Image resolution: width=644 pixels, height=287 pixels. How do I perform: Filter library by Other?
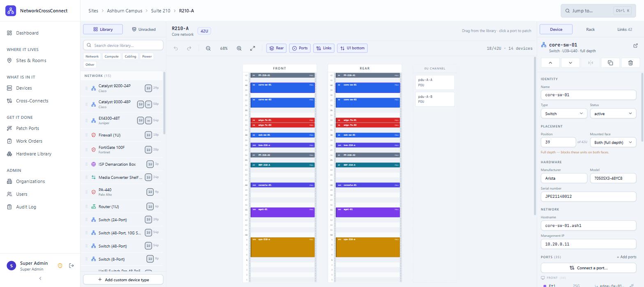pyautogui.click(x=90, y=65)
